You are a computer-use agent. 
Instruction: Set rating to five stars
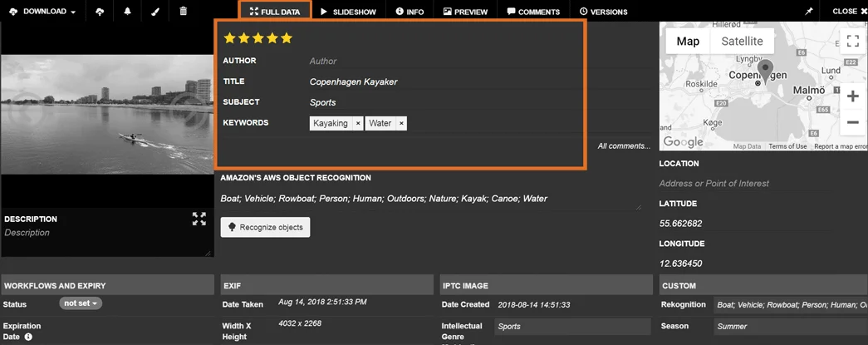point(287,38)
